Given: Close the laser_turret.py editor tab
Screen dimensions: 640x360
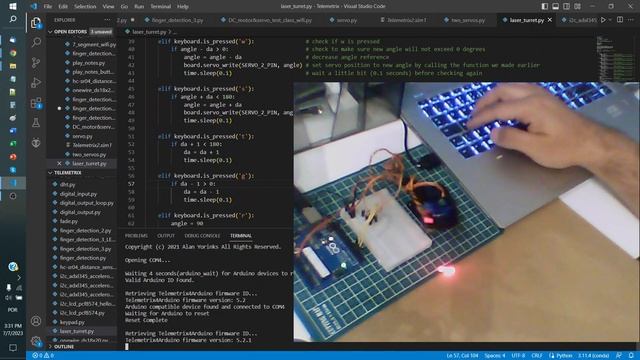Looking at the screenshot, I should (x=550, y=20).
